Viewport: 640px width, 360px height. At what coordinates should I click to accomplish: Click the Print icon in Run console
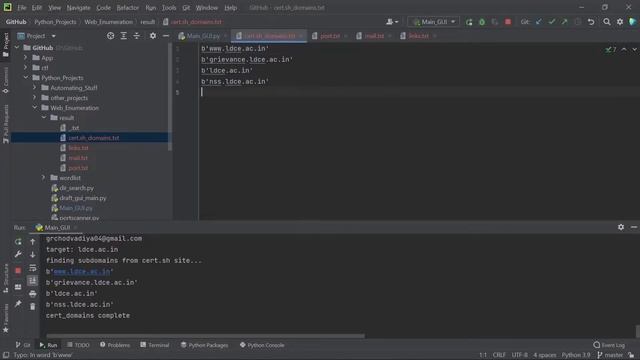point(33,293)
